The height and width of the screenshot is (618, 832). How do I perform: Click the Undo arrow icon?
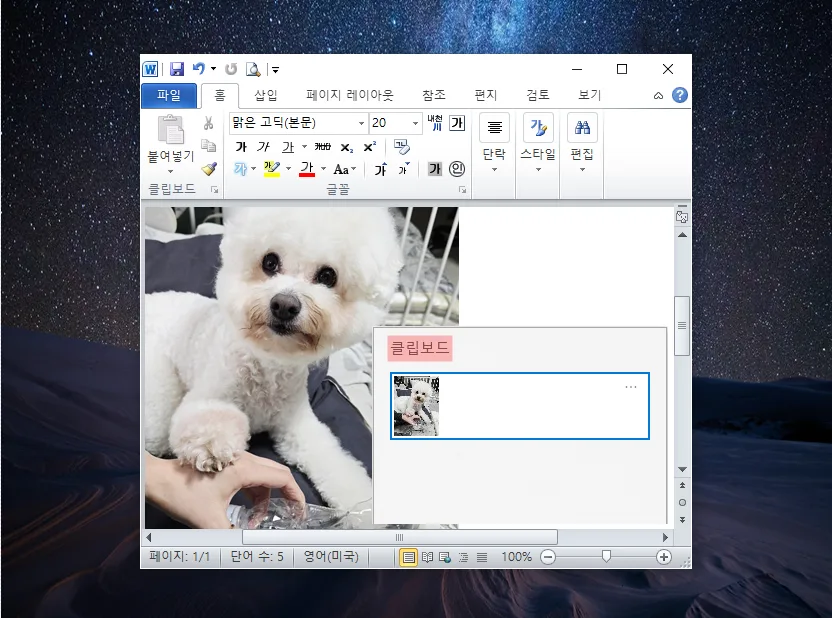pyautogui.click(x=199, y=68)
